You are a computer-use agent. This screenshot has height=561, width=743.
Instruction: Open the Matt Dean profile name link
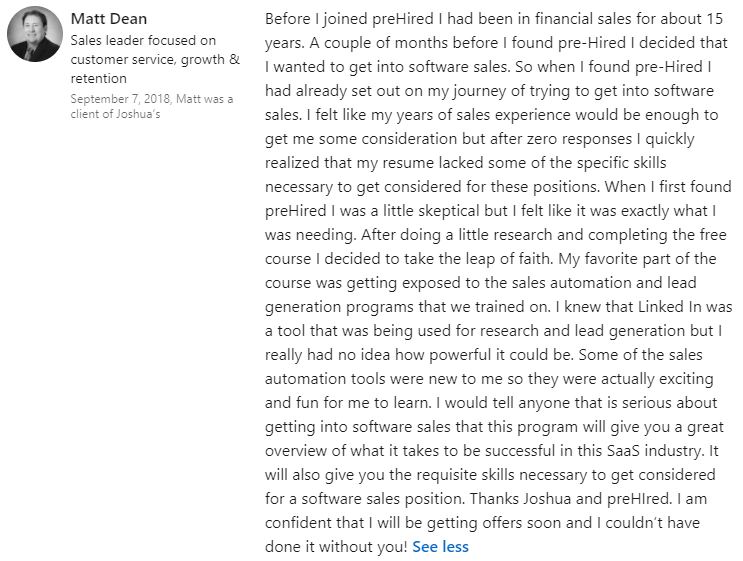(110, 19)
